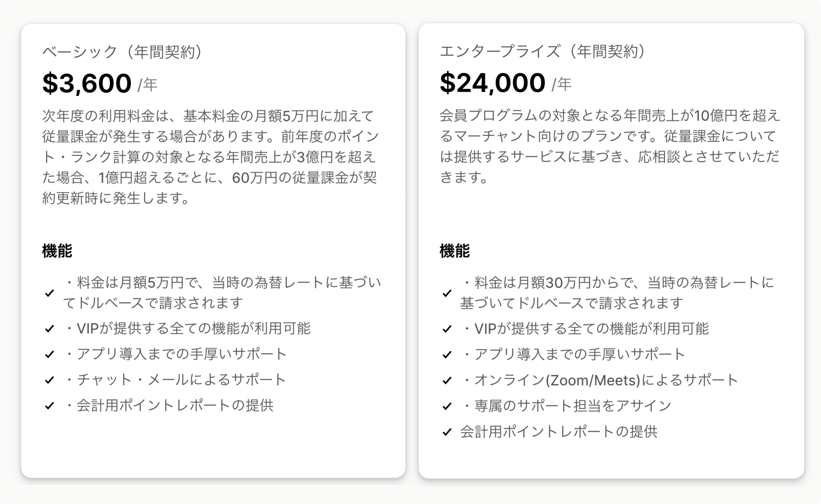The height and width of the screenshot is (504, 821).
Task: Click the 機能 heading in the Basic card
Action: (x=57, y=251)
